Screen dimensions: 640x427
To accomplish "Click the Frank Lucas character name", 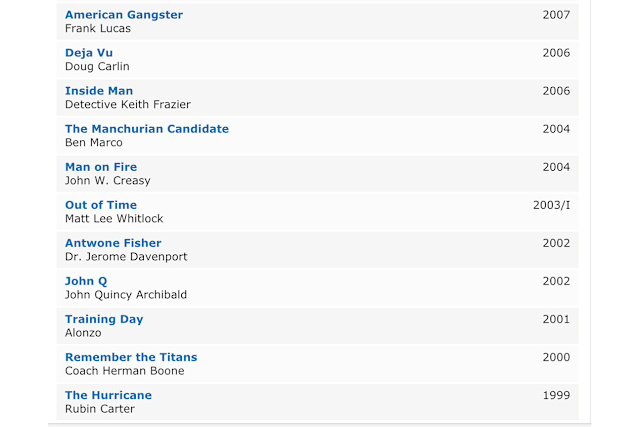I will point(98,28).
